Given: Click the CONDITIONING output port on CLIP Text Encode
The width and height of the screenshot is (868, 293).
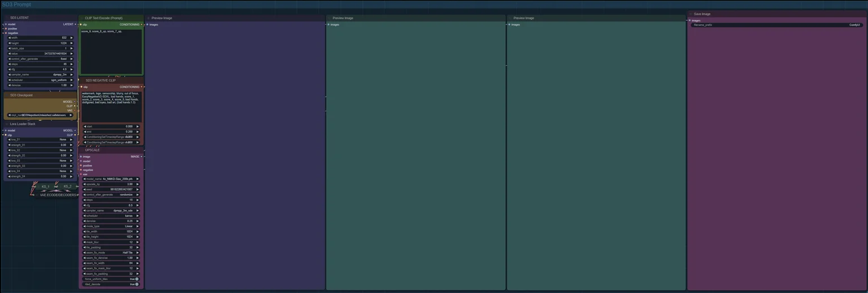Looking at the screenshot, I should click(x=141, y=24).
